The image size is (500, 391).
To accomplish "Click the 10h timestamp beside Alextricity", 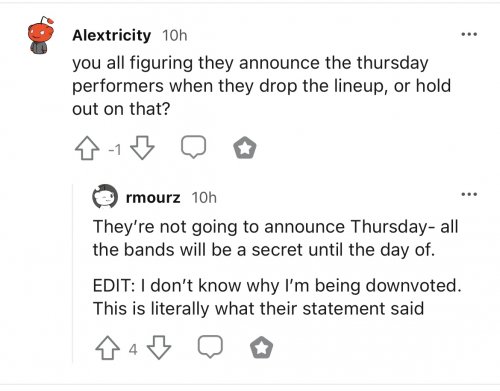I will tap(175, 35).
